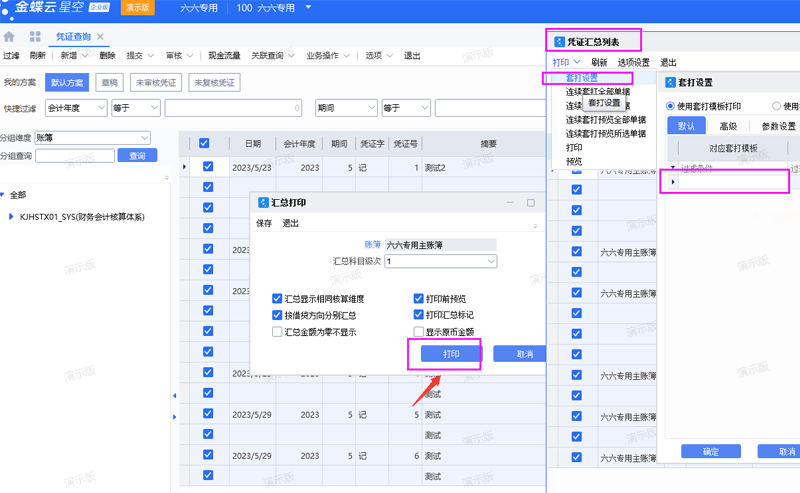Minimize the 汇总打印 dialog
The image size is (800, 493).
click(x=510, y=203)
